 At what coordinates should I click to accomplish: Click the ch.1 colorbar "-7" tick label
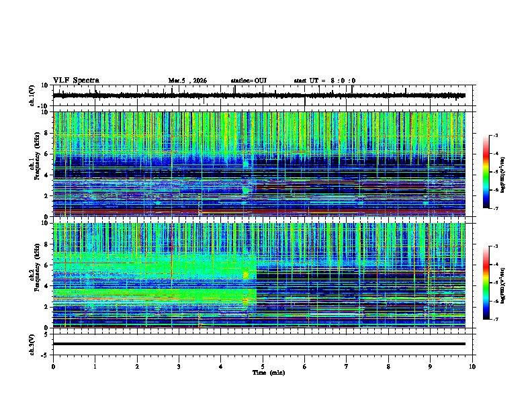[x=496, y=208]
